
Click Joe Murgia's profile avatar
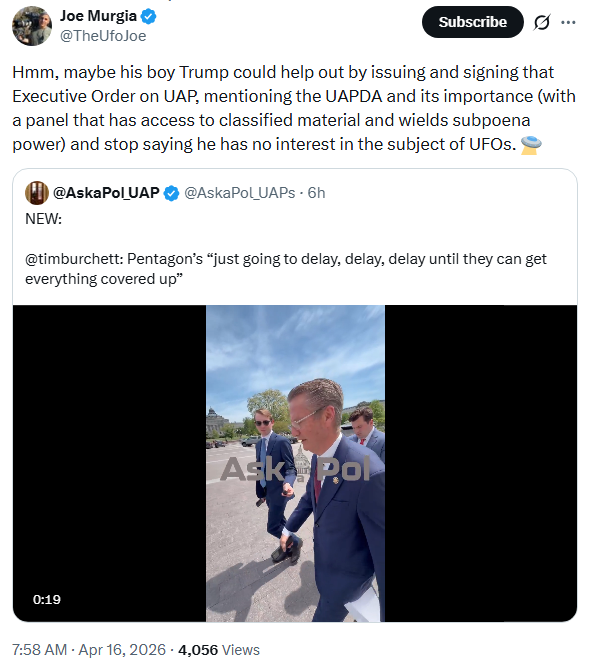[x=32, y=26]
